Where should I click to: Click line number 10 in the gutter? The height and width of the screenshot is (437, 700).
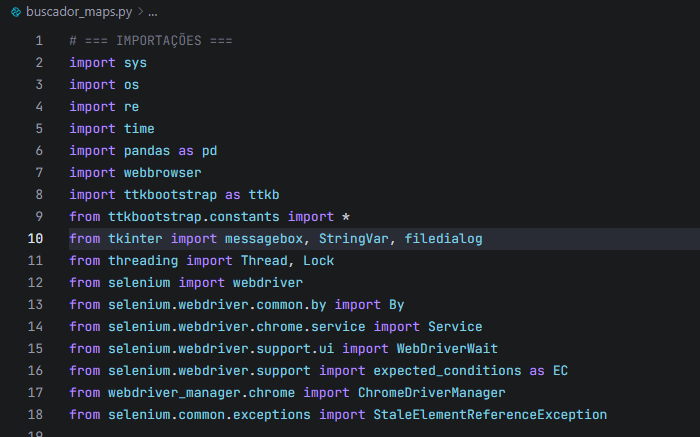35,239
